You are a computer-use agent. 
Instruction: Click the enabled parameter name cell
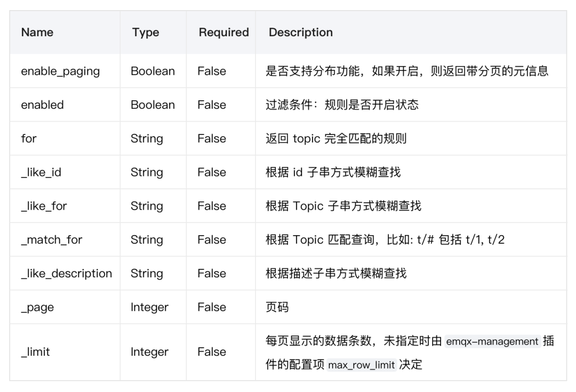[42, 105]
